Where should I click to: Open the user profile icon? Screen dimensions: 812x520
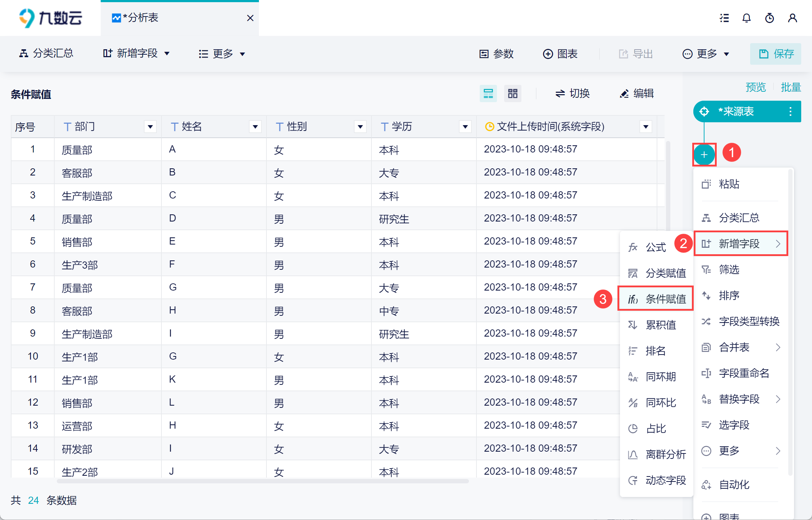coord(793,18)
